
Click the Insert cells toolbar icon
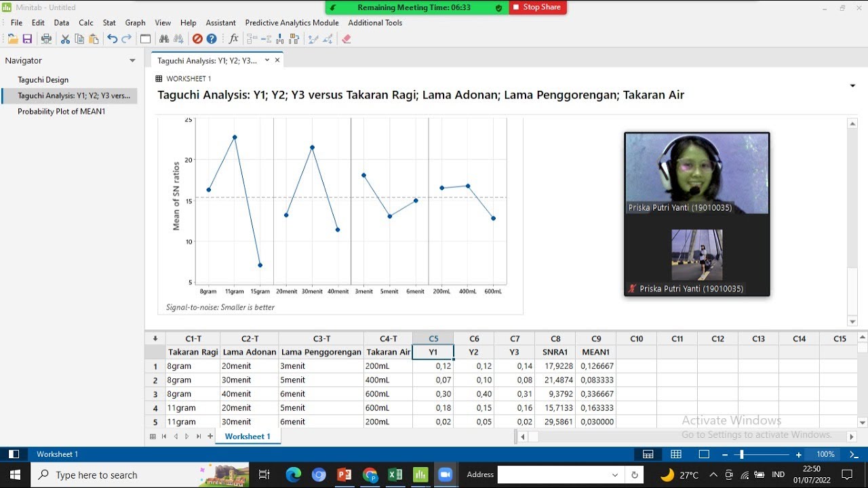(x=252, y=39)
